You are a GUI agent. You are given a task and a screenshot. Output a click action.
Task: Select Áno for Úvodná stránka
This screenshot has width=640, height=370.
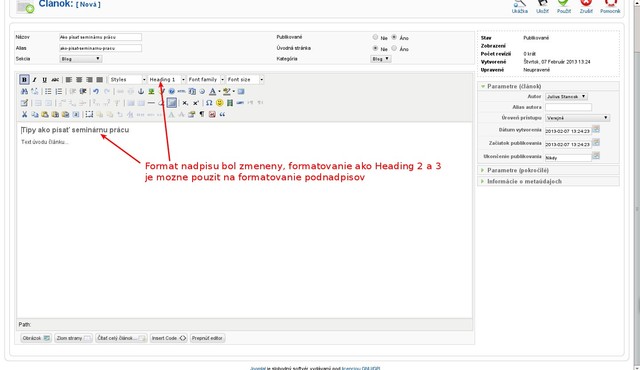coord(394,48)
